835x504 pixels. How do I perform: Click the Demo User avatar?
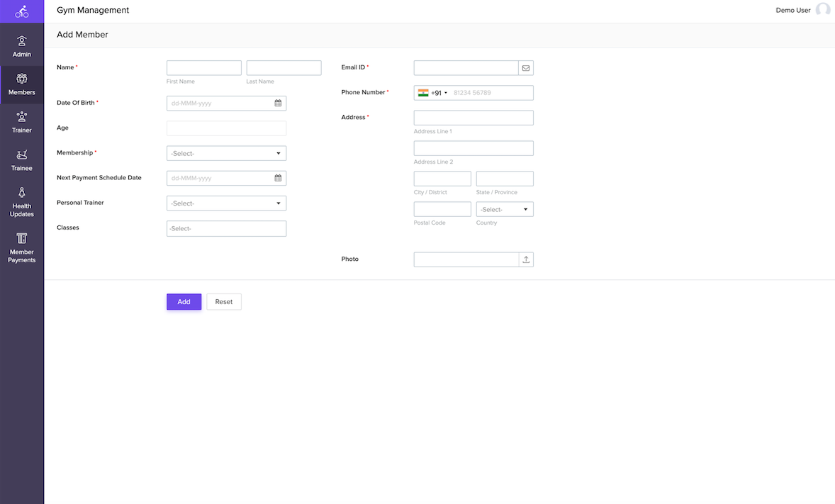point(822,10)
